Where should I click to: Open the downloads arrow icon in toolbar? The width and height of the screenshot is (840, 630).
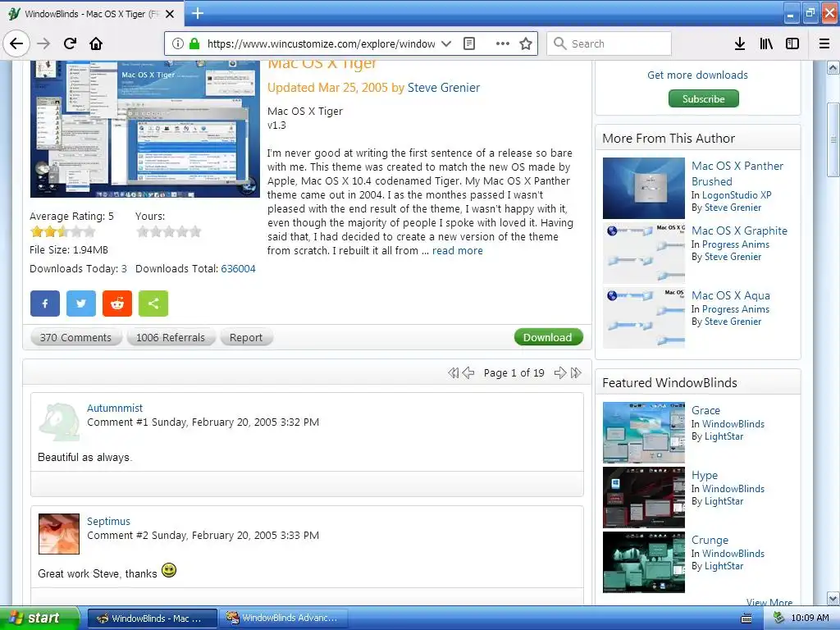click(739, 43)
